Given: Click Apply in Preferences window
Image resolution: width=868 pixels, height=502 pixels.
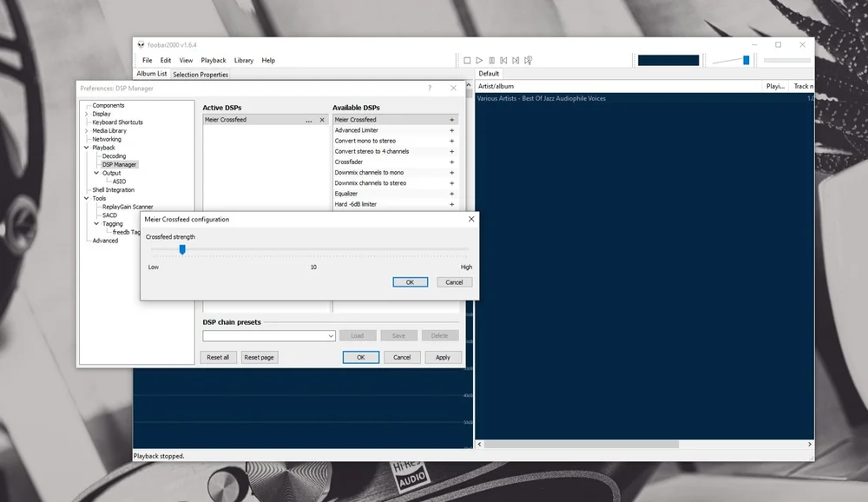Looking at the screenshot, I should pyautogui.click(x=443, y=357).
